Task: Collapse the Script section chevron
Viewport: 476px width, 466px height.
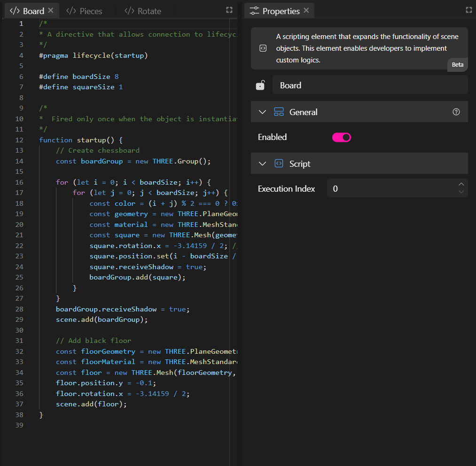Action: 263,163
